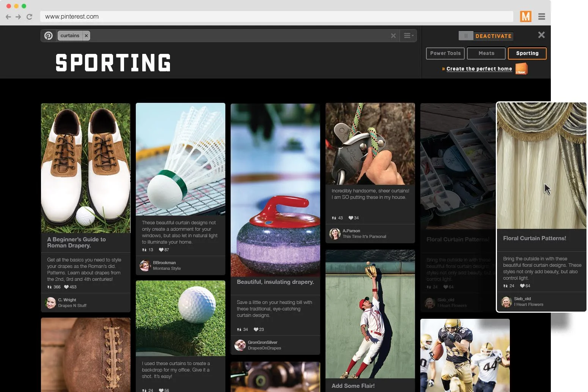Click the "Save a little on your heating bill" description

(x=274, y=309)
